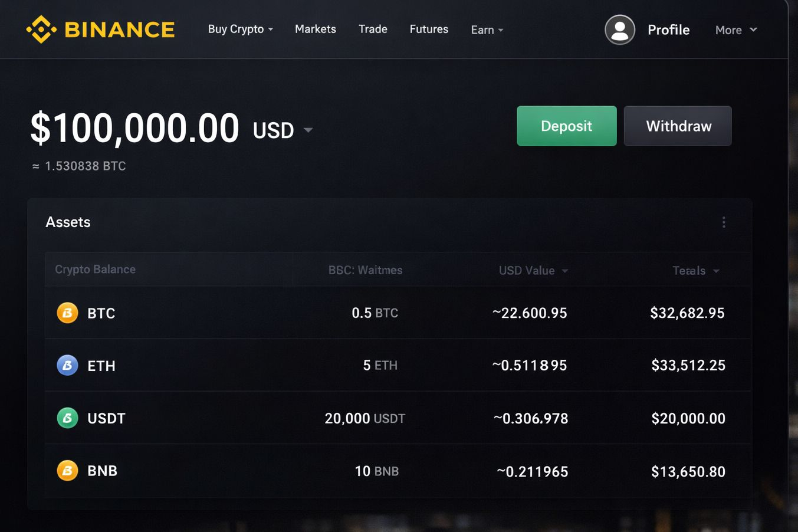Image resolution: width=798 pixels, height=532 pixels.
Task: Open the More dropdown
Action: [736, 29]
